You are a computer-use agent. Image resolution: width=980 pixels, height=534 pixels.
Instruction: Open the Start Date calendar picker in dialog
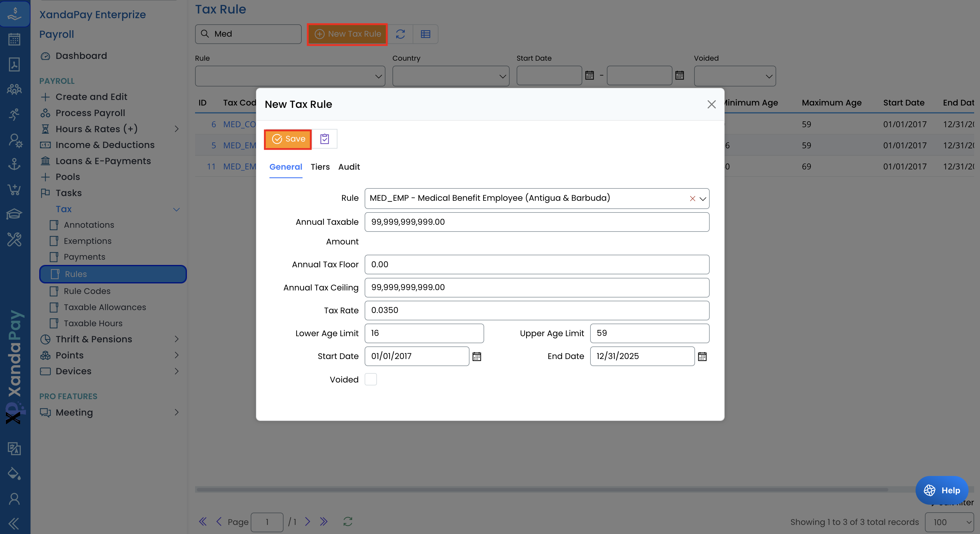(x=477, y=357)
